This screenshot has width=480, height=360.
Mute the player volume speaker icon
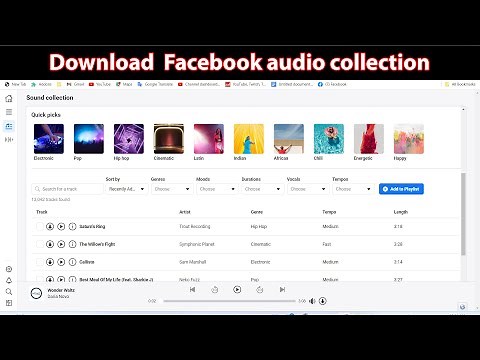[312, 301]
